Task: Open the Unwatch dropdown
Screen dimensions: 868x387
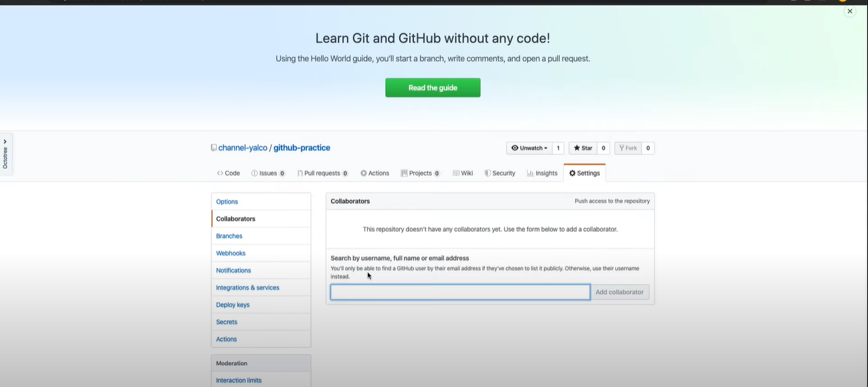Action: [x=529, y=148]
